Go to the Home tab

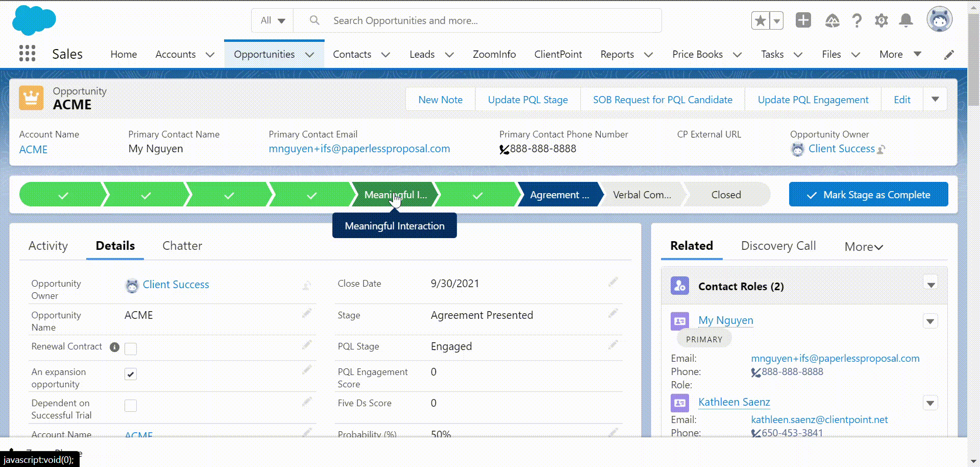[124, 54]
